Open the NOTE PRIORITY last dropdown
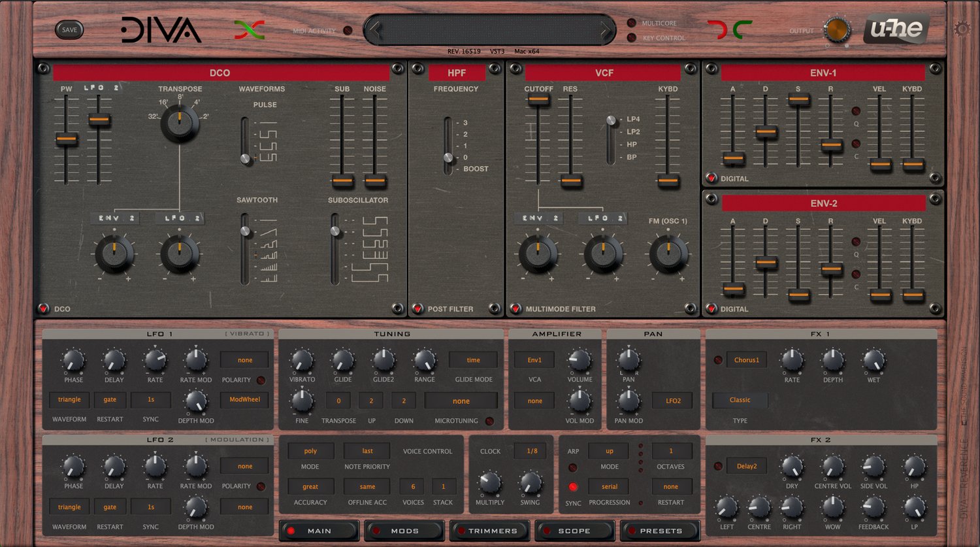Screen dimensions: 980x547 point(367,451)
